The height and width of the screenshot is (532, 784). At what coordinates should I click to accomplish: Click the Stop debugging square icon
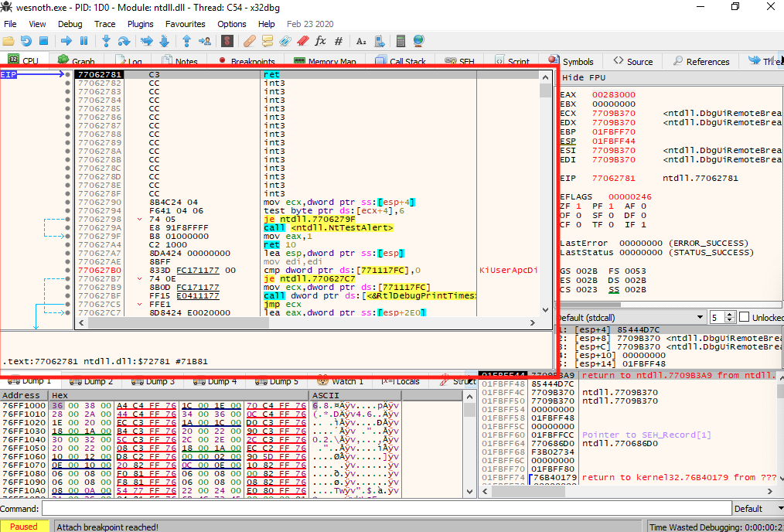click(x=43, y=41)
